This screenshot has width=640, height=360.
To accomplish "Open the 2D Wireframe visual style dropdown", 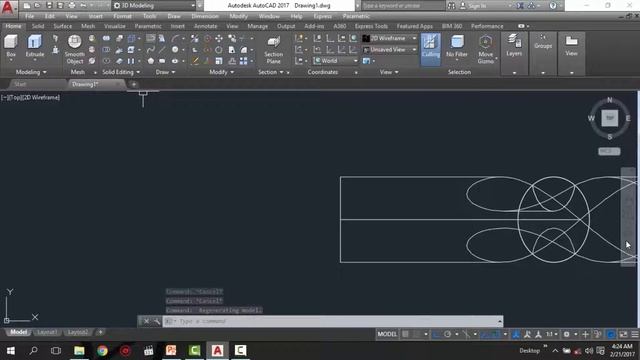I will click(390, 38).
